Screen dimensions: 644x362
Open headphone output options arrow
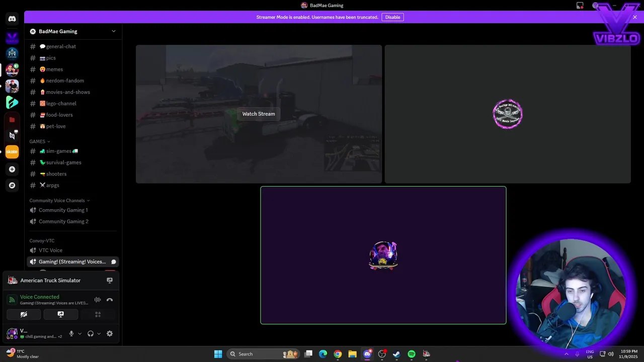99,333
